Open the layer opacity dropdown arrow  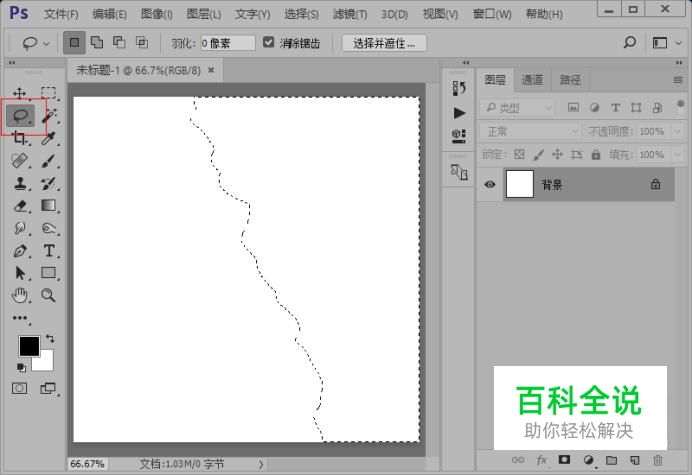tap(677, 132)
